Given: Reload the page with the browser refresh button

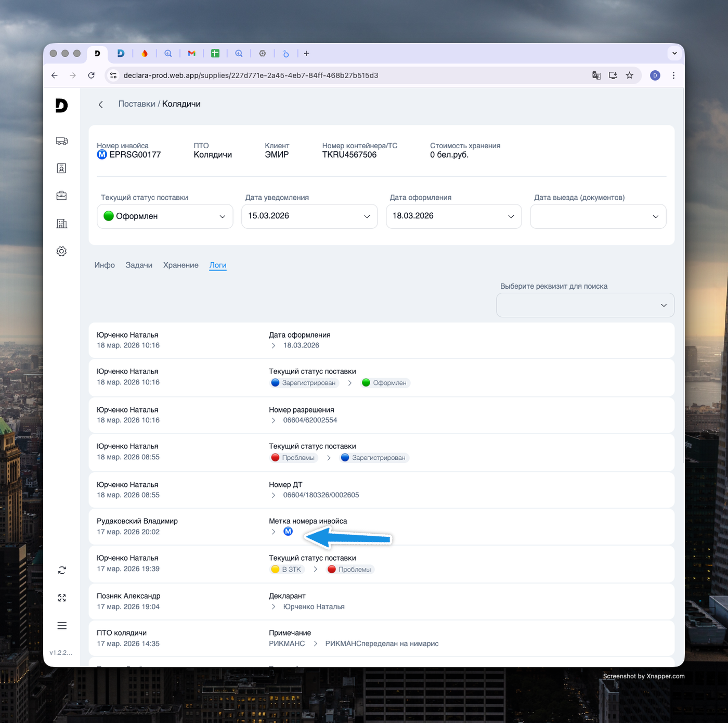Looking at the screenshot, I should click(x=92, y=75).
